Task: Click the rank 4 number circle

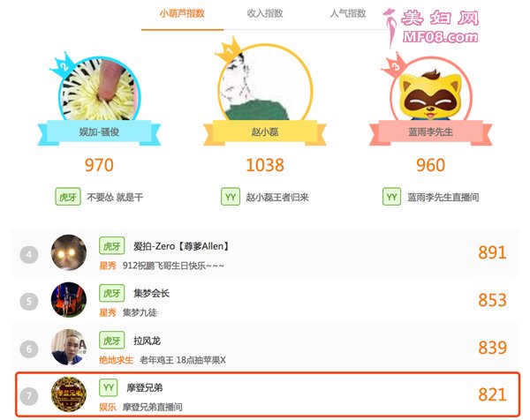Action: pos(29,254)
